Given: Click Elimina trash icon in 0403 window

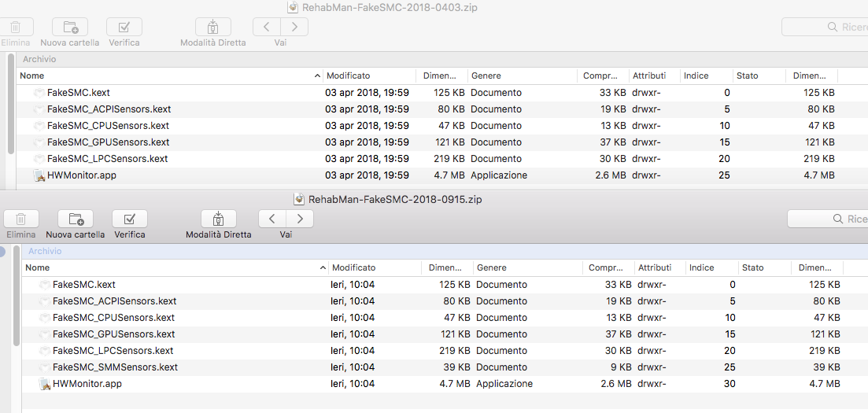Looking at the screenshot, I should [16, 27].
